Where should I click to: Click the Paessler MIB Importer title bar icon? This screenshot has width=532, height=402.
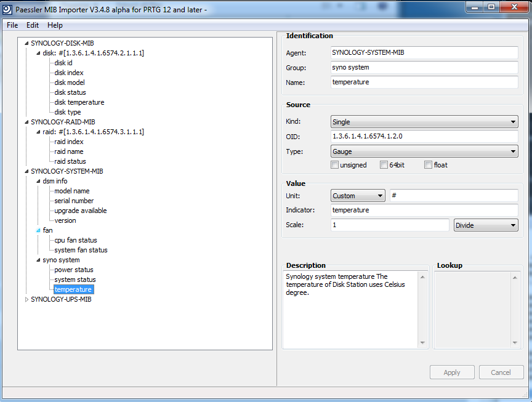(7, 9)
